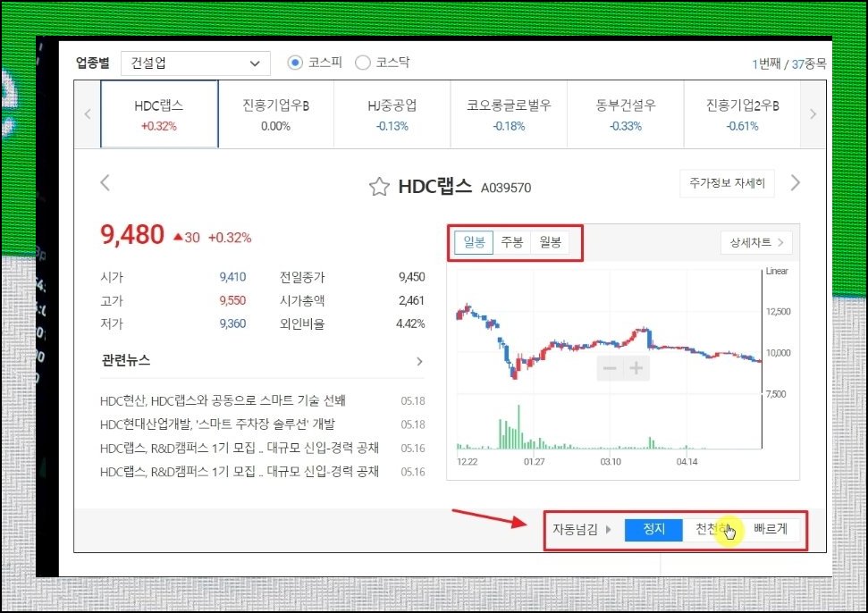Set auto-advance speed to 천천히
Viewport: 868px width, 613px height.
pos(712,530)
